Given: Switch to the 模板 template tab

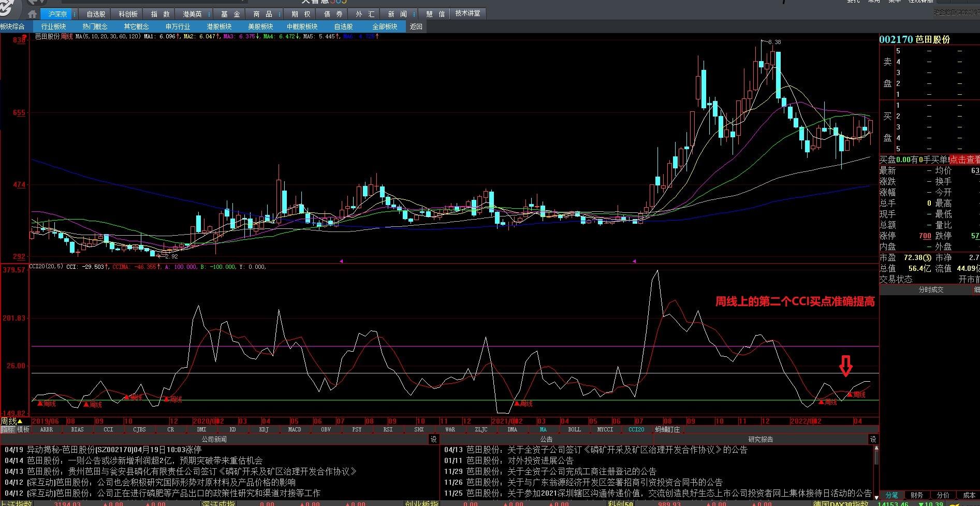Looking at the screenshot, I should pos(23,429).
